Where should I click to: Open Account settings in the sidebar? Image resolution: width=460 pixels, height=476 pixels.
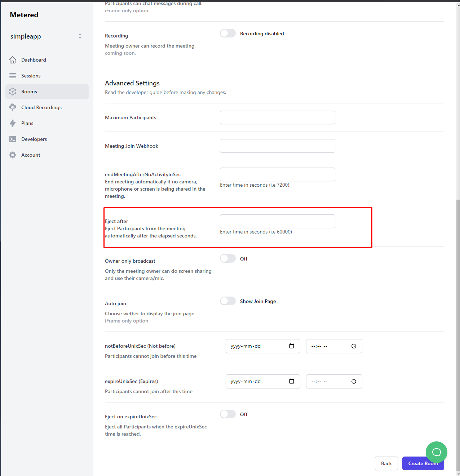click(x=47, y=155)
